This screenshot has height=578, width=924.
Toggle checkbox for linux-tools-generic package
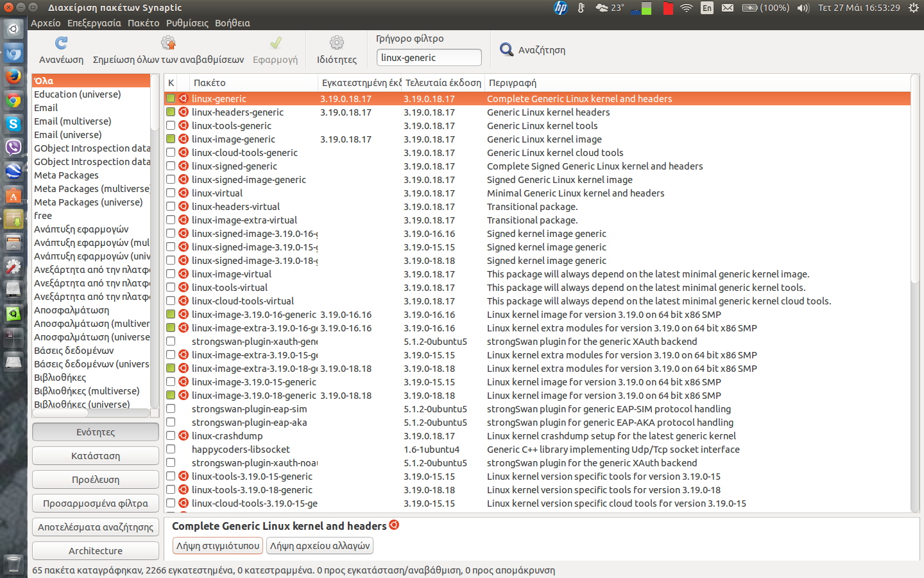[171, 126]
